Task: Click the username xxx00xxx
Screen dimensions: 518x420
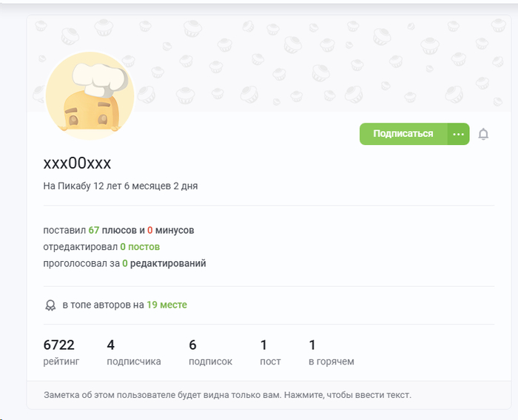Action: [x=77, y=163]
